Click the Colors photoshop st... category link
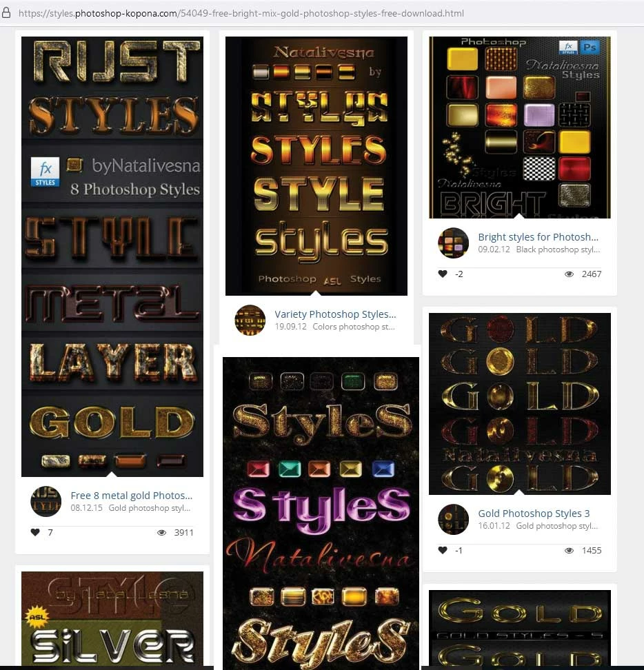 tap(354, 327)
